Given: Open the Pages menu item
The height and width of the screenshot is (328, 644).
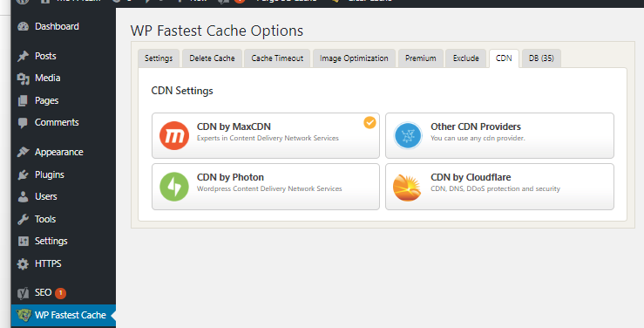Looking at the screenshot, I should [x=64, y=100].
